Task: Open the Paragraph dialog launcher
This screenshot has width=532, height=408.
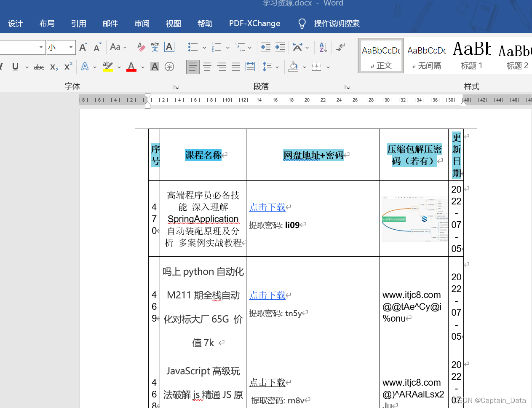Action: coord(347,87)
